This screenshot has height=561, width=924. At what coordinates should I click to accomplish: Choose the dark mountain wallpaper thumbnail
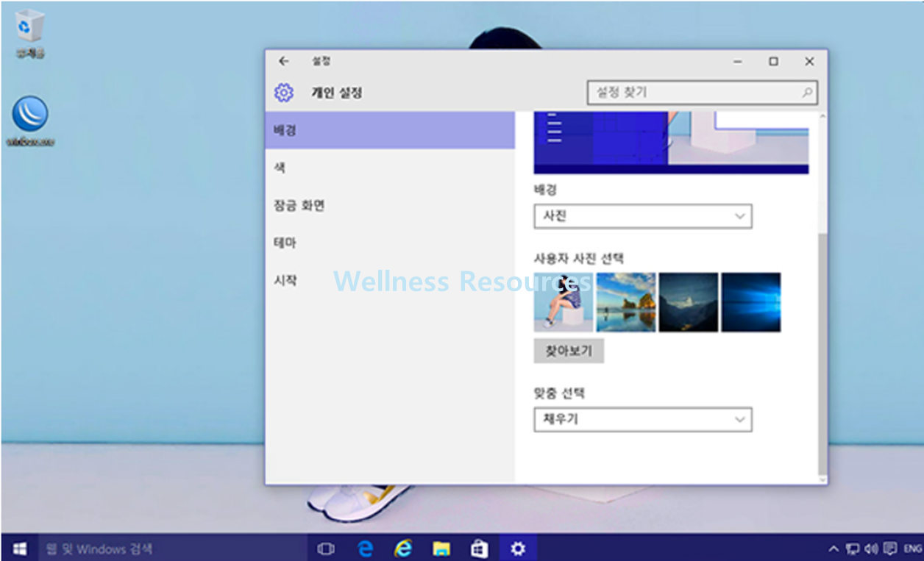[689, 302]
